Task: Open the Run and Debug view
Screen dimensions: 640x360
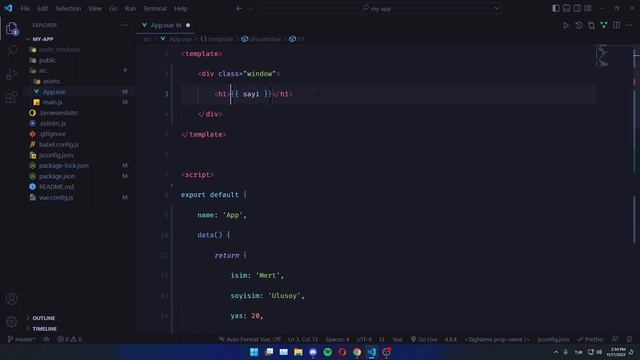Action: [x=11, y=74]
